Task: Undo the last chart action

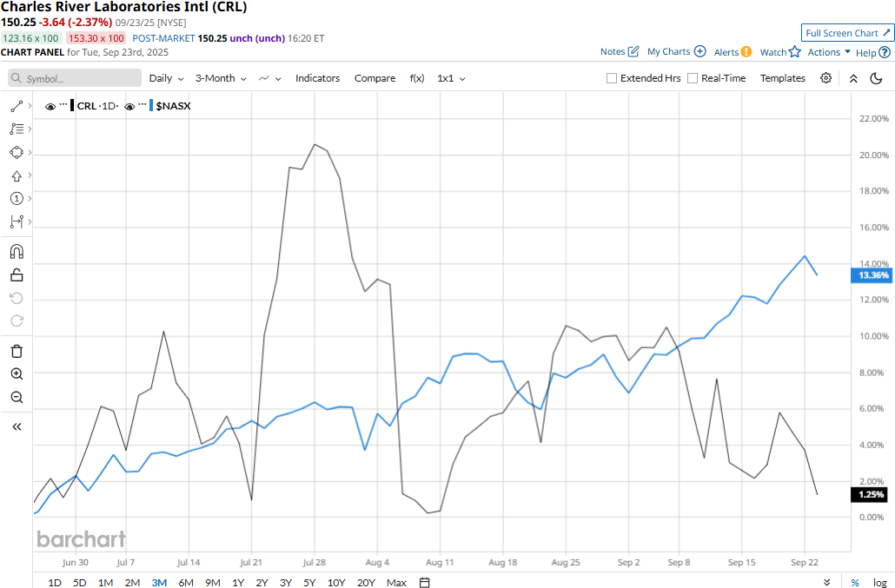Action: [17, 298]
